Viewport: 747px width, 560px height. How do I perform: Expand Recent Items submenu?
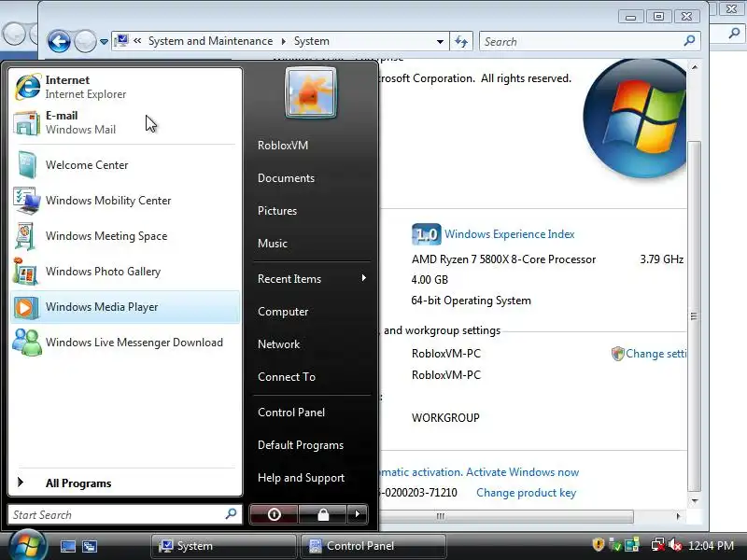[x=312, y=278]
